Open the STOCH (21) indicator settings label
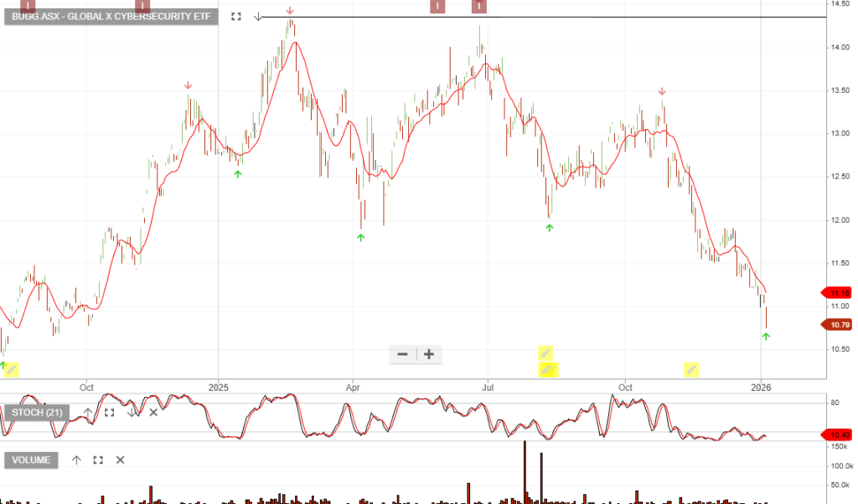The width and height of the screenshot is (858, 504). click(38, 412)
